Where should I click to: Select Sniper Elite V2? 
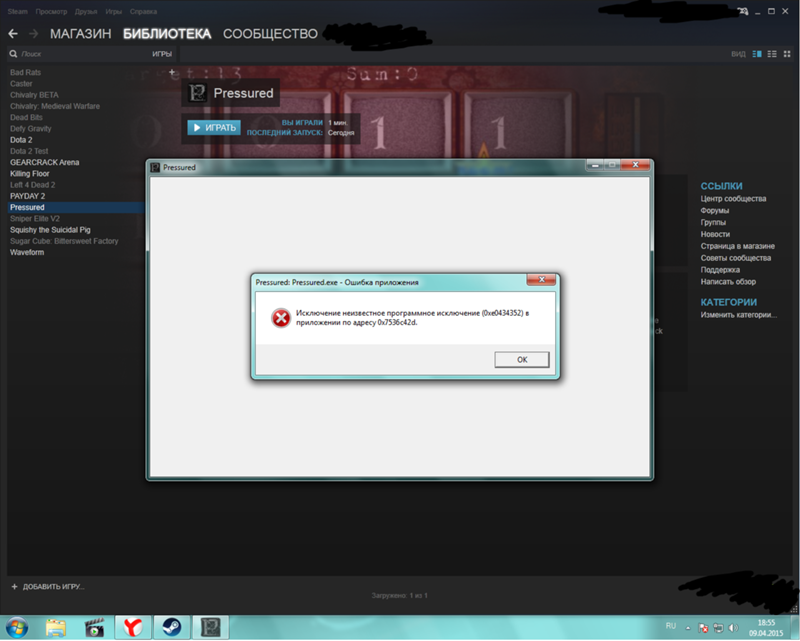pos(35,218)
